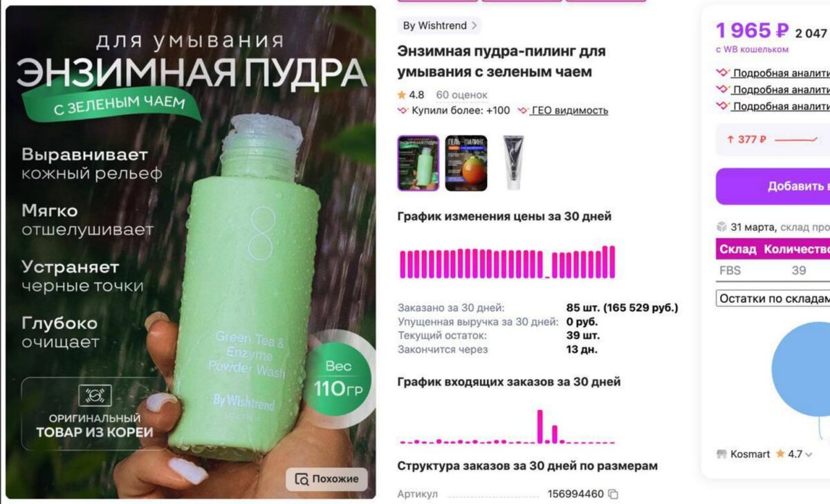Select the green enzyme powder thumbnail
The image size is (830, 504).
[418, 163]
